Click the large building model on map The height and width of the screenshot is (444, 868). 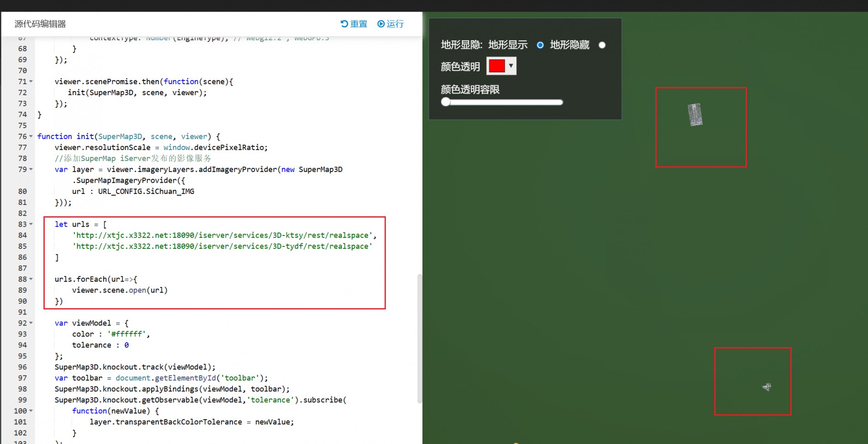pyautogui.click(x=695, y=114)
